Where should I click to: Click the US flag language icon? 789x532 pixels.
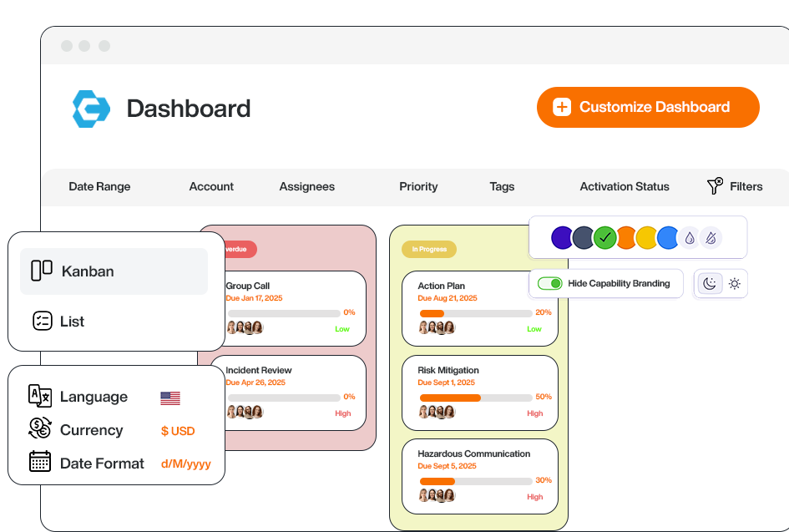coord(170,398)
